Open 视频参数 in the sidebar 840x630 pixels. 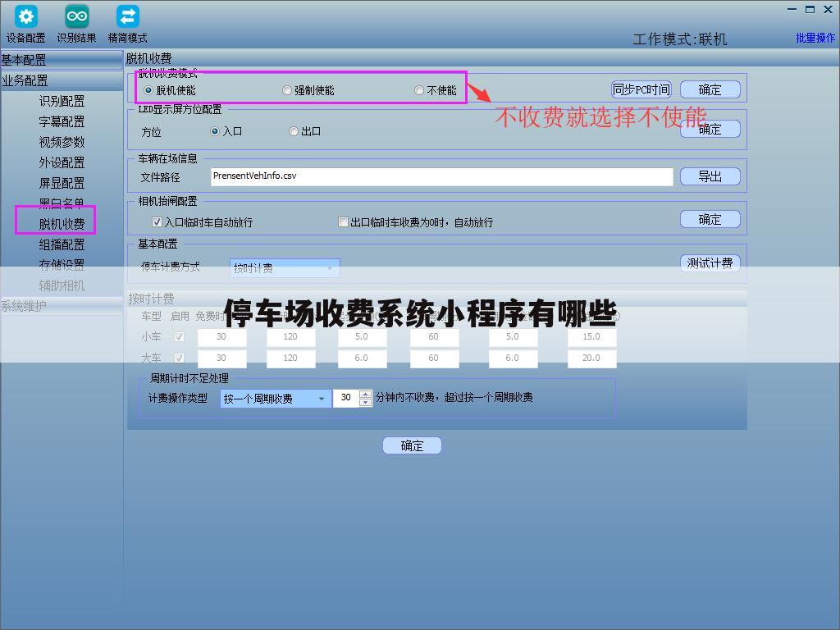point(62,142)
